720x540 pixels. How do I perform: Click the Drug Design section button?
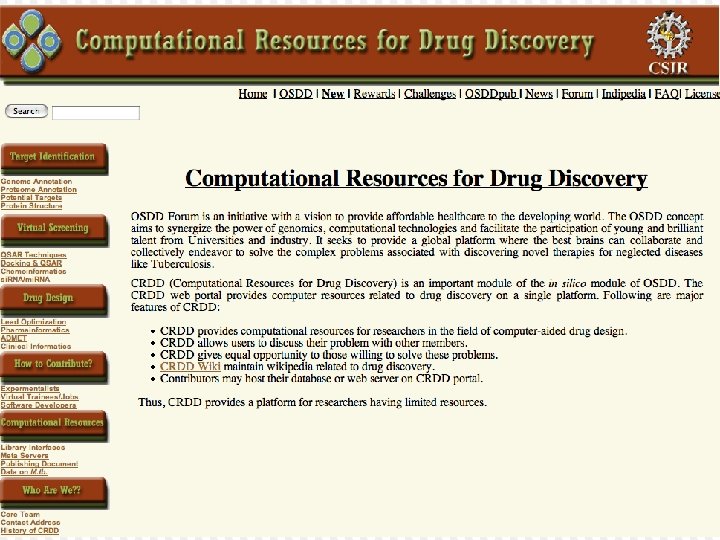pyautogui.click(x=54, y=300)
